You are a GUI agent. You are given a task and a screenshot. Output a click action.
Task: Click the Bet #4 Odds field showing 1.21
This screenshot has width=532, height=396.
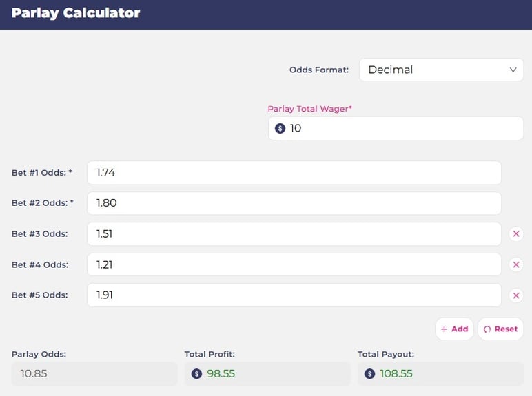pos(294,264)
